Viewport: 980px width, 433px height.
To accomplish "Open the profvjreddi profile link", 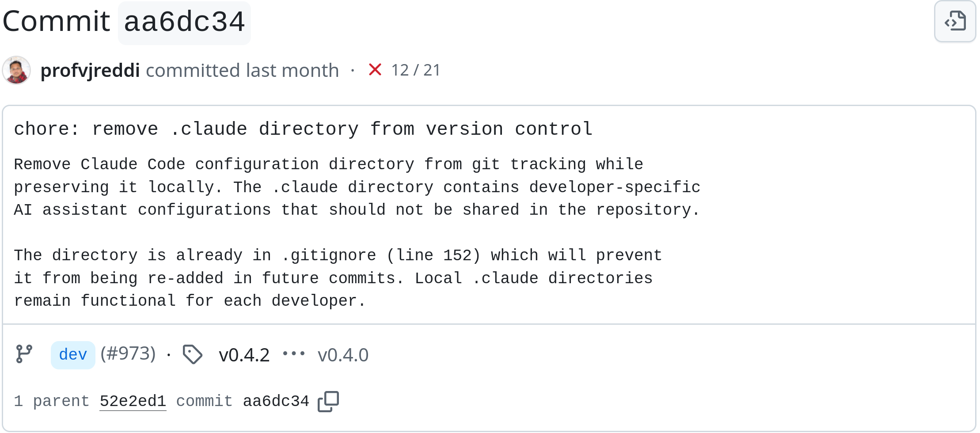I will [x=90, y=70].
